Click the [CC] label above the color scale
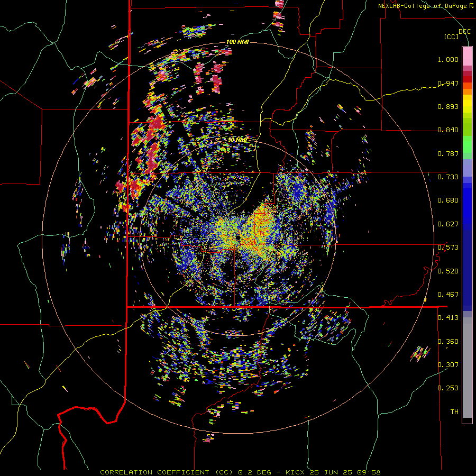 pos(452,36)
